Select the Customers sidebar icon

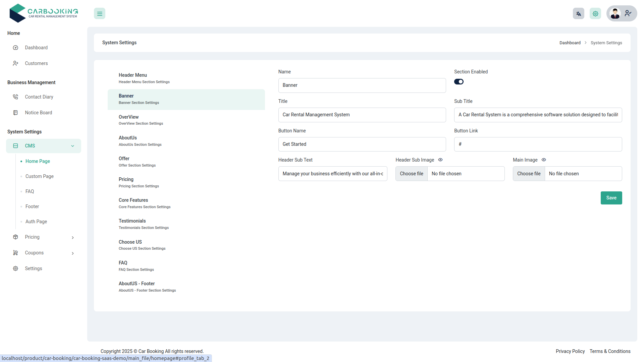[x=16, y=63]
